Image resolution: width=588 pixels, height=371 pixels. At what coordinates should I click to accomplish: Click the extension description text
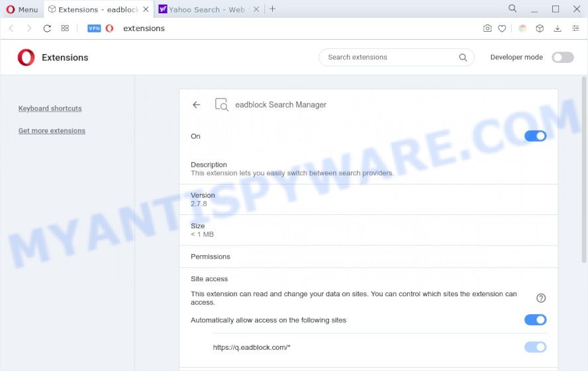[x=292, y=173]
